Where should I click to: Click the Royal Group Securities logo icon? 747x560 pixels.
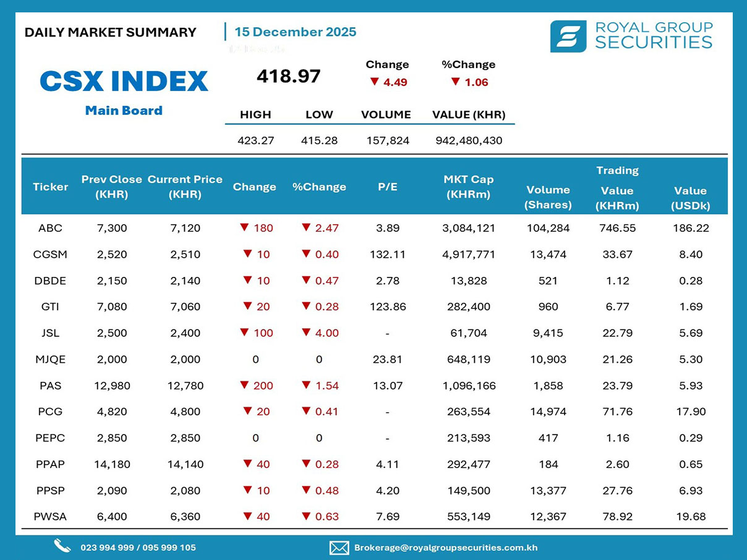(x=568, y=36)
